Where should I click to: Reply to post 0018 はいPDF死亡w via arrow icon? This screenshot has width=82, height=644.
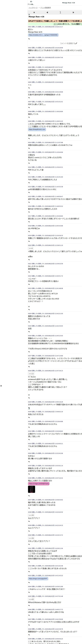click(x=29, y=232)
